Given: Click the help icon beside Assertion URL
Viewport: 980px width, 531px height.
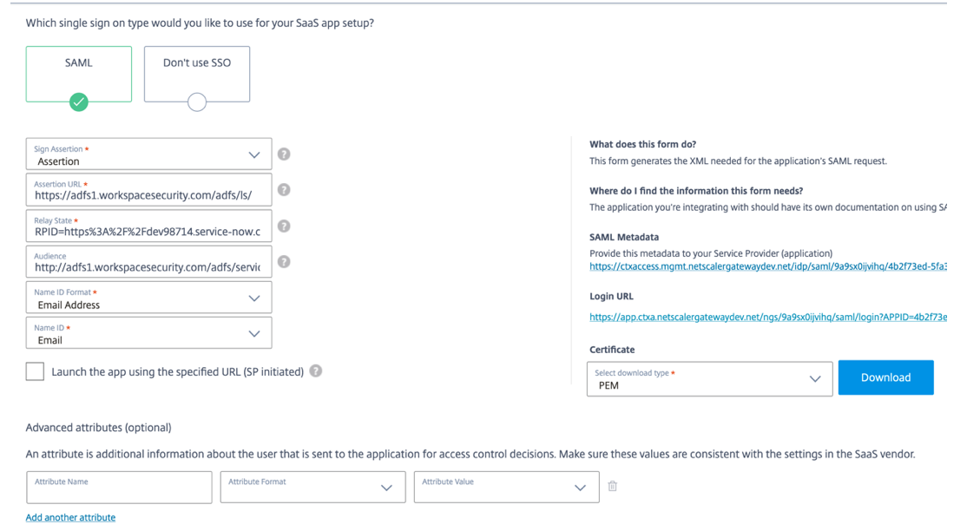Looking at the screenshot, I should [284, 190].
